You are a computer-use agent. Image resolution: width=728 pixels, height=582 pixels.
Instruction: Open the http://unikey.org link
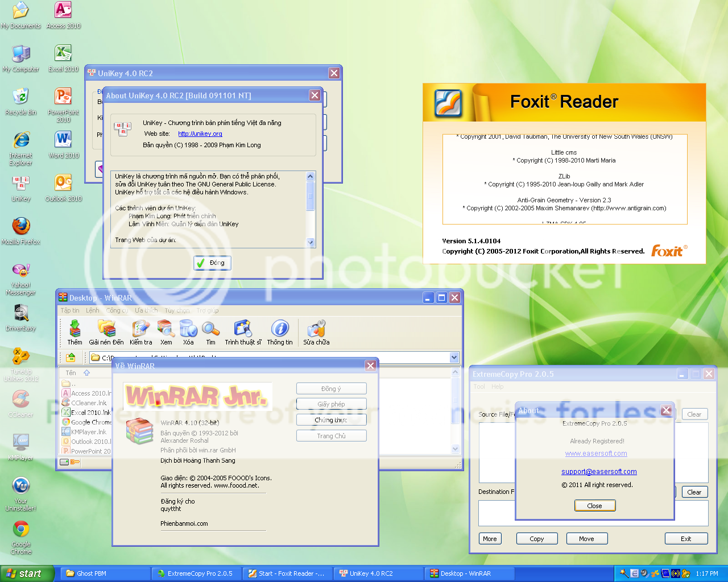coord(200,134)
